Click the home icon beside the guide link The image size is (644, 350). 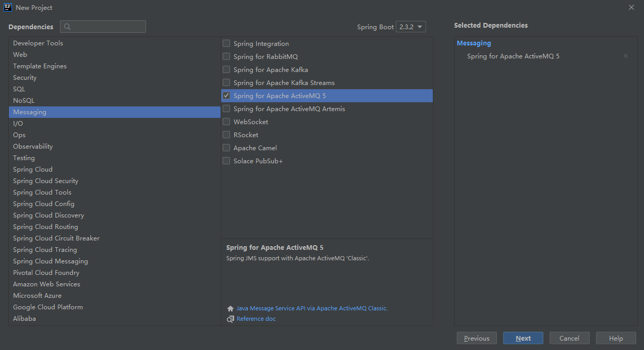230,308
